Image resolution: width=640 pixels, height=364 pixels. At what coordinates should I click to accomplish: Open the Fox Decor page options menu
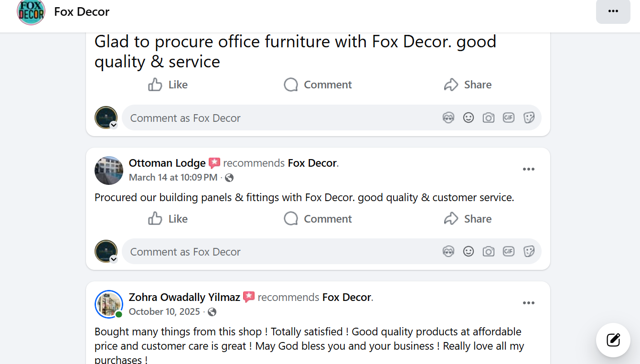(x=613, y=11)
